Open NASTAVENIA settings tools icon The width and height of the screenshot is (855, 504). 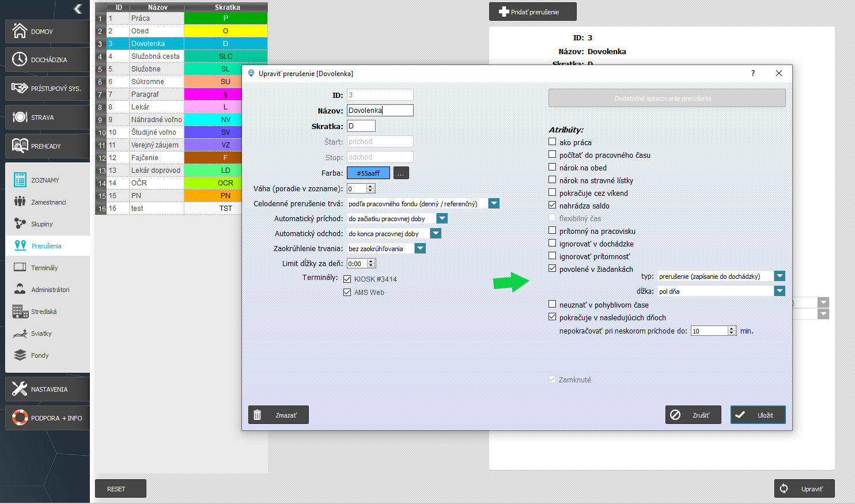(20, 389)
